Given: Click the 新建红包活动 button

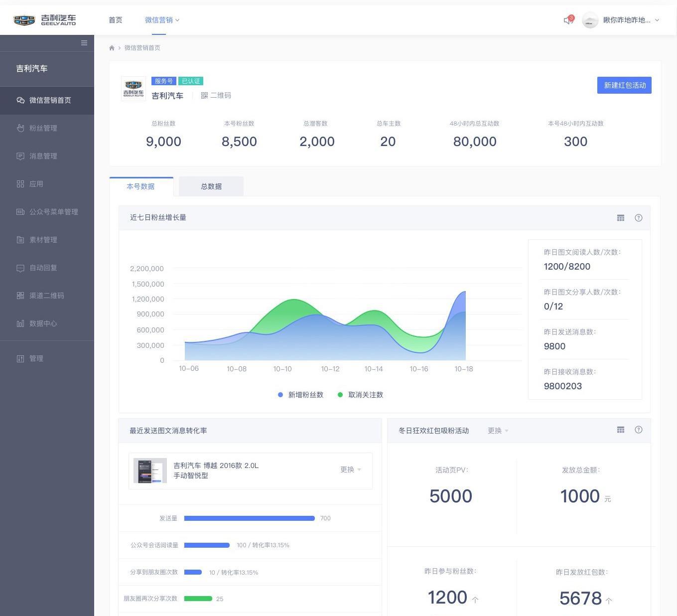Looking at the screenshot, I should coord(624,85).
